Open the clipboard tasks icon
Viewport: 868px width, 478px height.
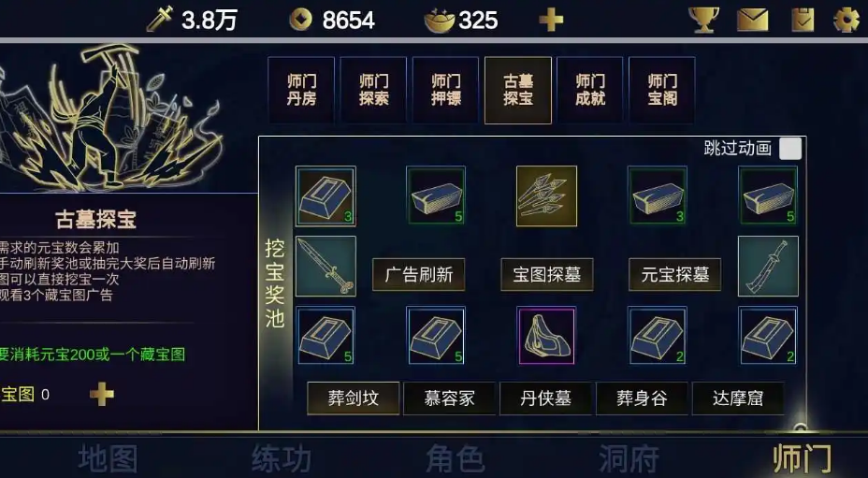[803, 20]
